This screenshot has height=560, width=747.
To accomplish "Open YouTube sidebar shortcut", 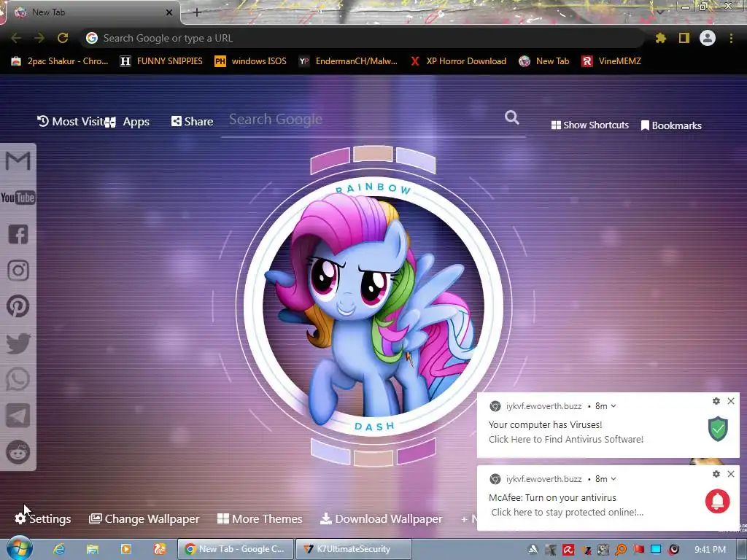I will click(18, 198).
